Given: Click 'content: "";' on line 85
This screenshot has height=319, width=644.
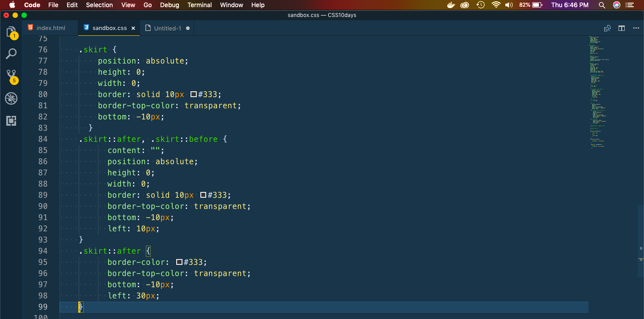Looking at the screenshot, I should 136,150.
